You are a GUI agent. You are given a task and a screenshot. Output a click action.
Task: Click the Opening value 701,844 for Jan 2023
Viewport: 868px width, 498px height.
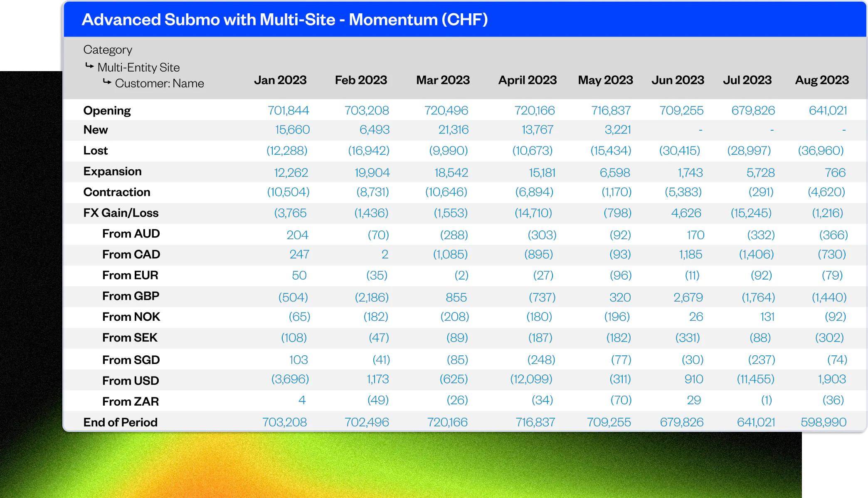[289, 110]
